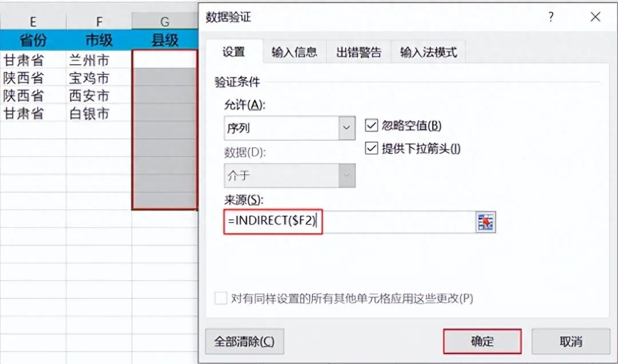618x364 pixels.
Task: Close the 数据验证 dialog
Action: (595, 17)
